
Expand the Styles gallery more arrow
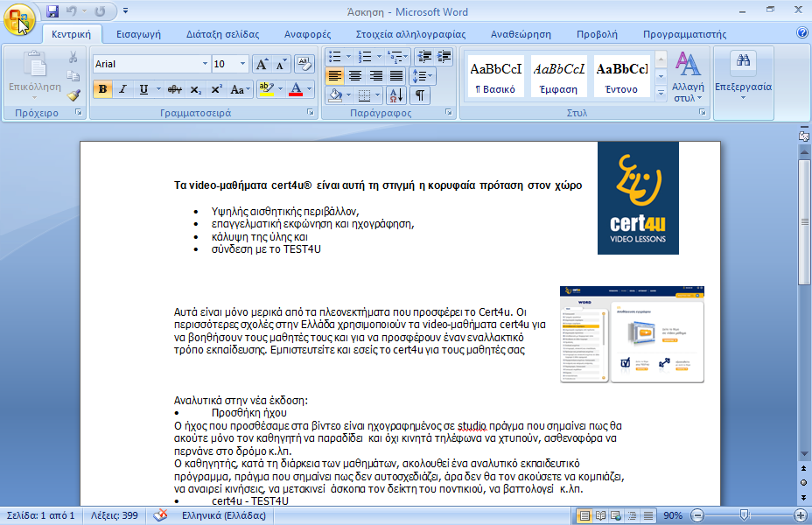tap(661, 90)
